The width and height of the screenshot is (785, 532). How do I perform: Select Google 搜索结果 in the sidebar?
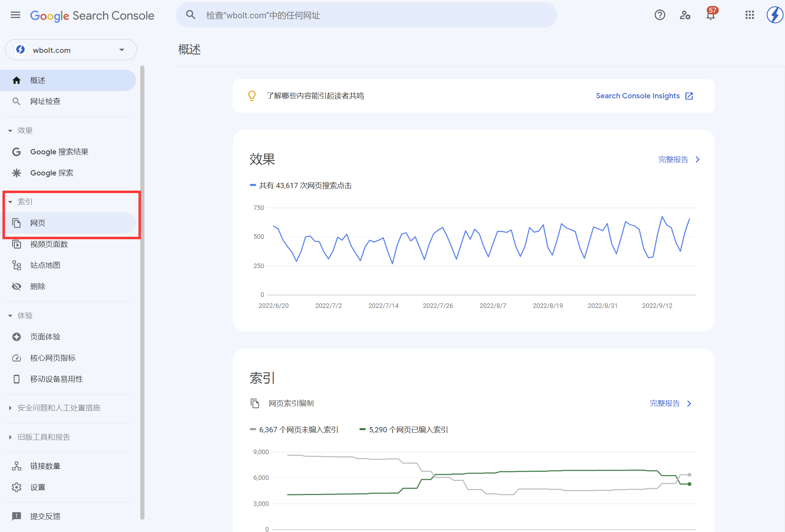(x=59, y=151)
